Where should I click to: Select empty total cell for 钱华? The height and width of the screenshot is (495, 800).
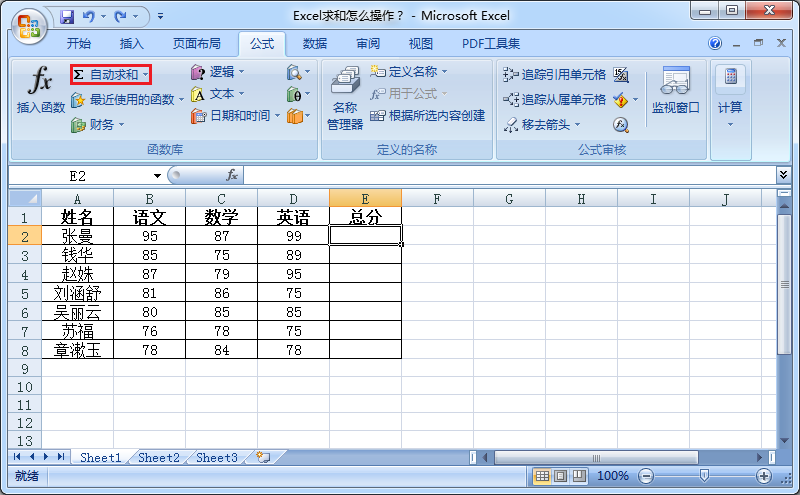click(x=365, y=255)
